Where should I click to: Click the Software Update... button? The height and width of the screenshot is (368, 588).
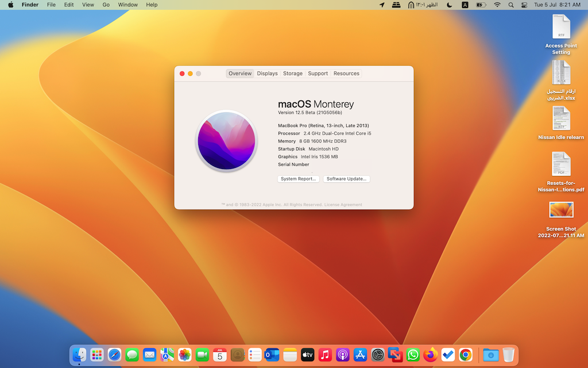click(346, 179)
